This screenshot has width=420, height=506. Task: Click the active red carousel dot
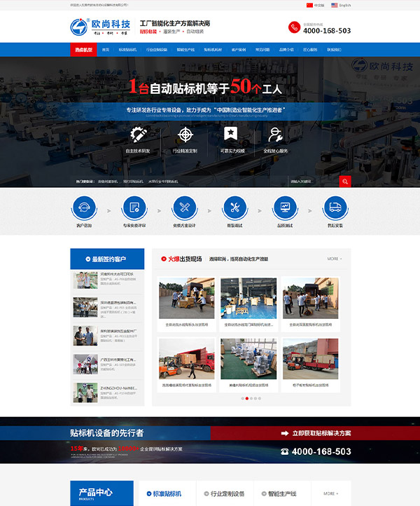tap(247, 399)
